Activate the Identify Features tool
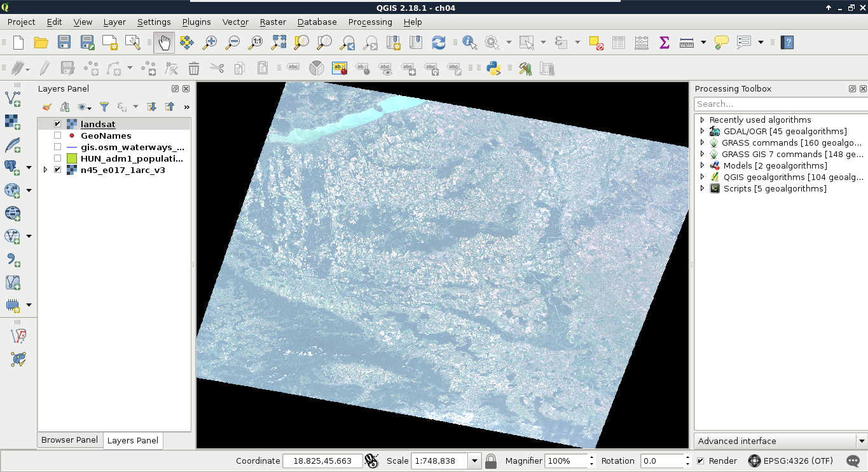The height and width of the screenshot is (472, 868). (470, 43)
